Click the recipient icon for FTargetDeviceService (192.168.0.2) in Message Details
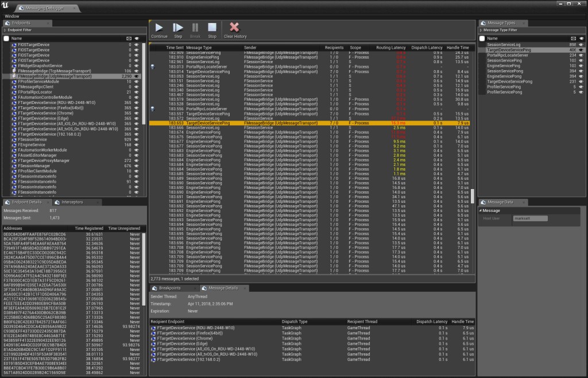This screenshot has width=588, height=378. (153, 359)
